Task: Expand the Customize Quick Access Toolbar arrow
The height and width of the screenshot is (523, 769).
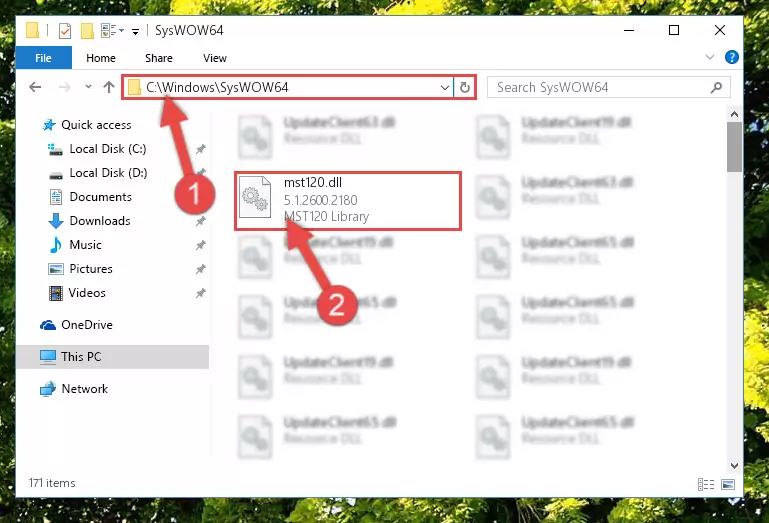Action: coord(135,32)
